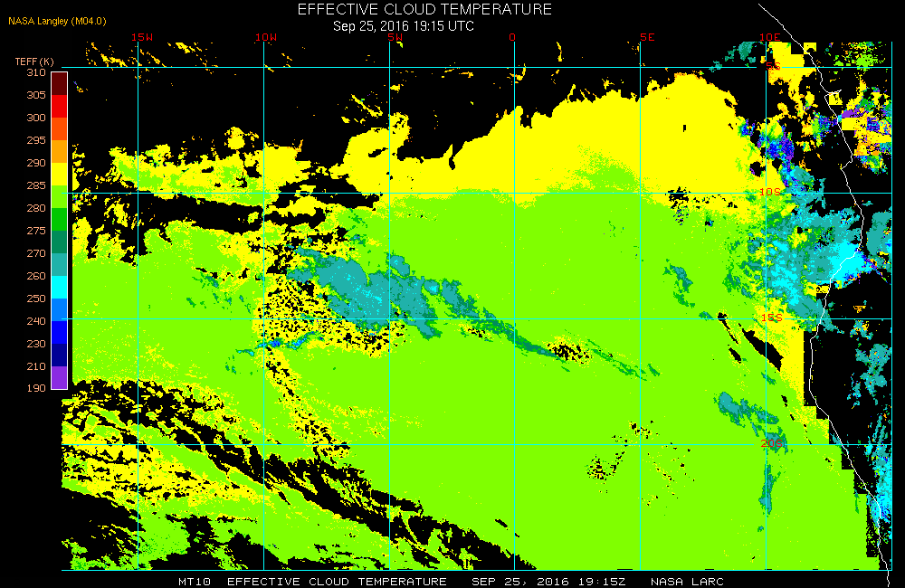905x588 pixels.
Task: Click the 190 legend value
Action: (x=36, y=388)
